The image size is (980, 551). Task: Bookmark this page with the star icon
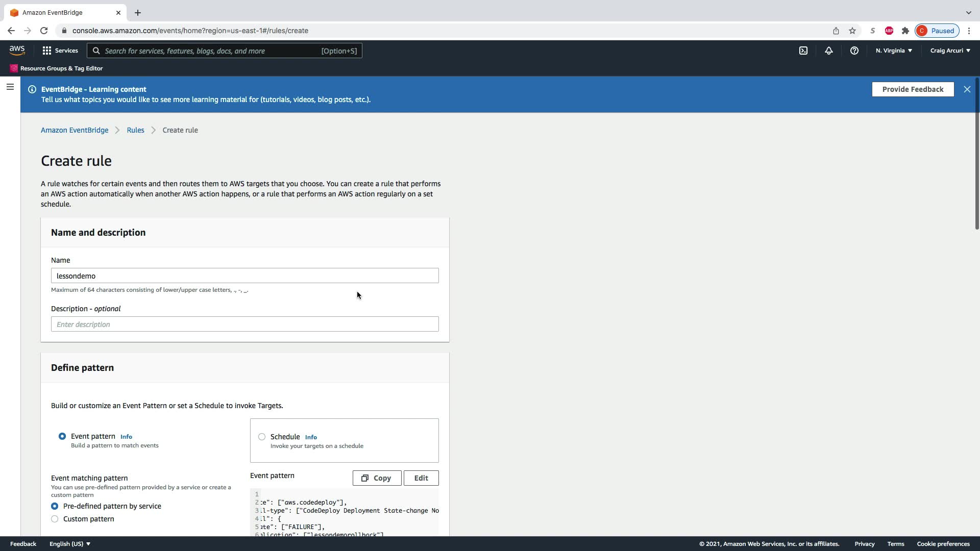point(852,31)
